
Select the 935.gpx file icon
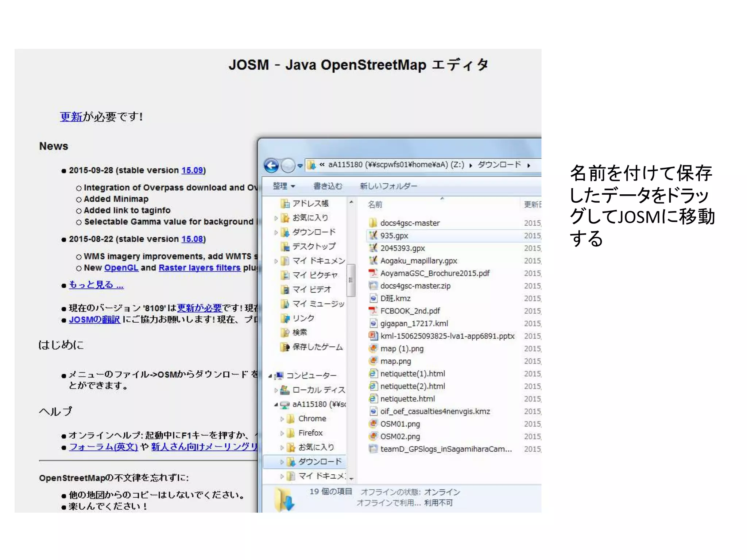pos(373,236)
